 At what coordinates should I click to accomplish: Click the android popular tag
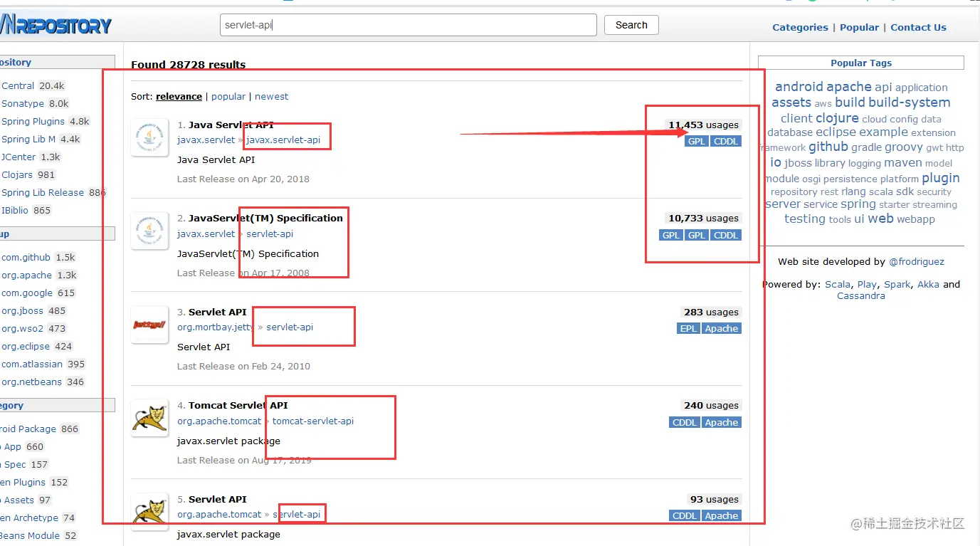pos(799,86)
